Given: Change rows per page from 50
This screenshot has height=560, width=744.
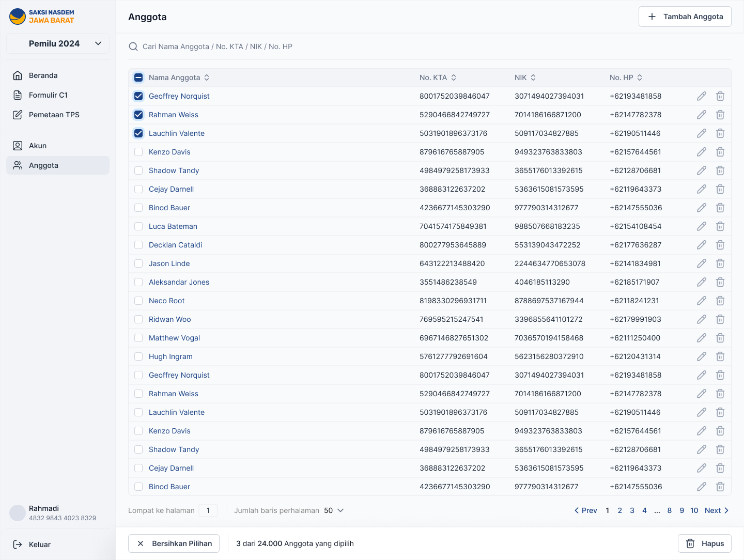Looking at the screenshot, I should (x=334, y=510).
